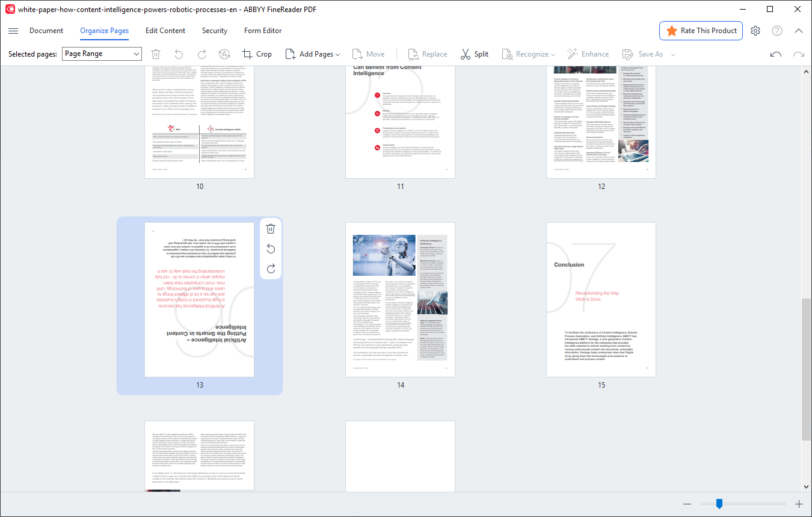Rotate page 13 right using its overlay icon
This screenshot has height=517, width=812.
(271, 269)
